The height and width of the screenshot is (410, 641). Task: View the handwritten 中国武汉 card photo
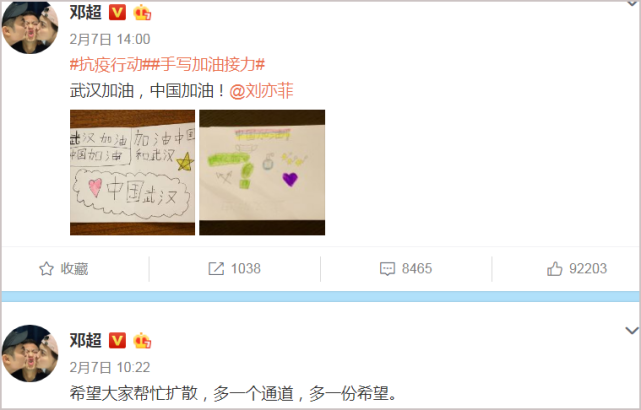point(132,173)
